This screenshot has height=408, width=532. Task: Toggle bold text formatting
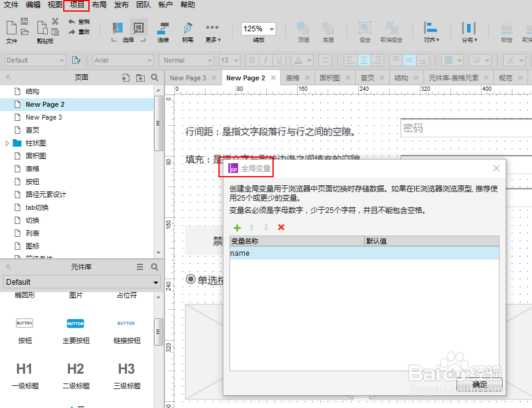point(252,60)
